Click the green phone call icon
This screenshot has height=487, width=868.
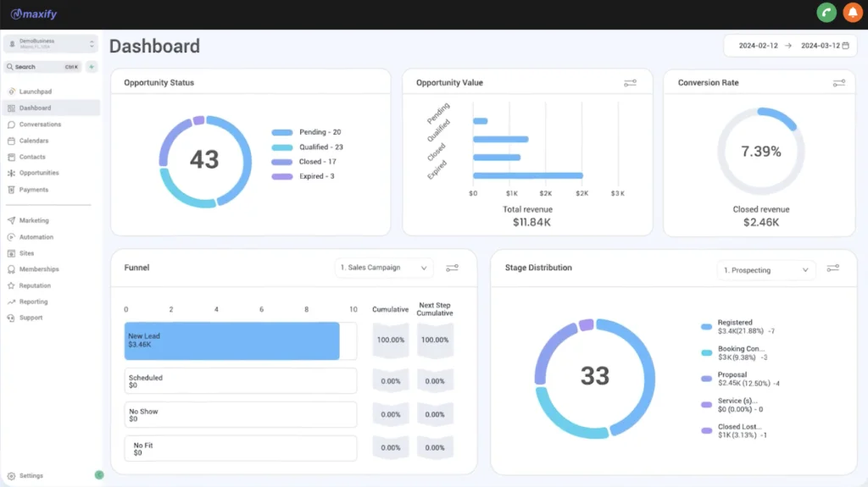(x=826, y=13)
